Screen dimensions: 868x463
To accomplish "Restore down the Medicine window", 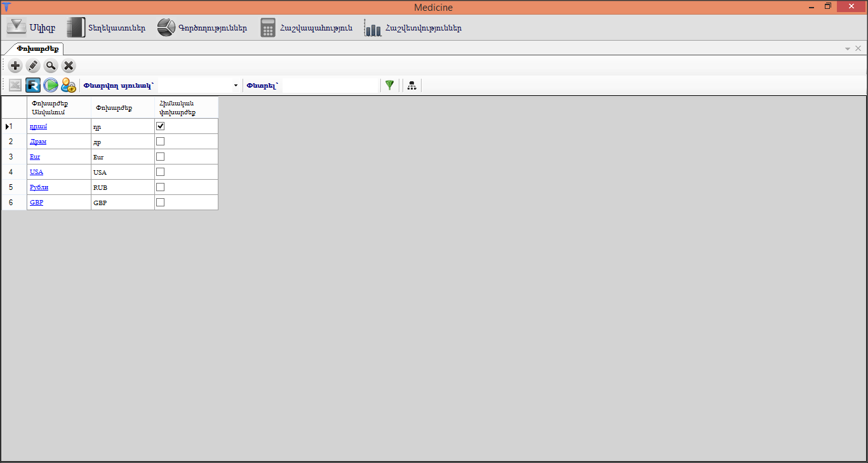I will click(828, 6).
